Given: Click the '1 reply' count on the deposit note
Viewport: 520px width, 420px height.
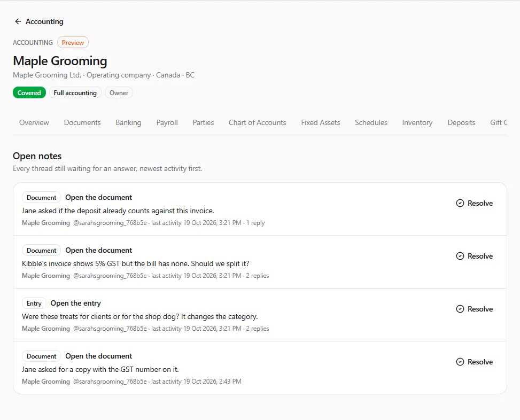Looking at the screenshot, I should [255, 223].
